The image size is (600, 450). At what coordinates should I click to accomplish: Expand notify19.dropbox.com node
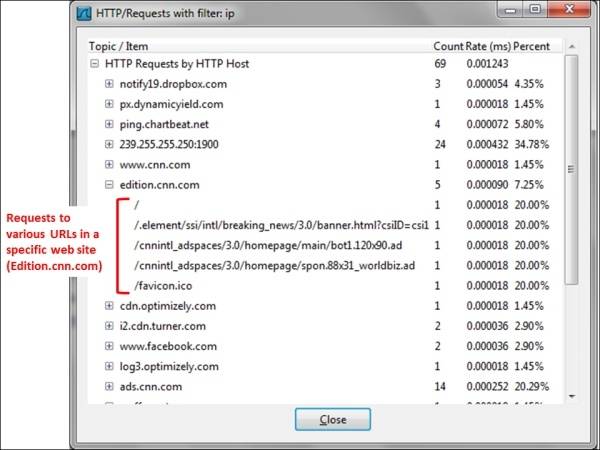coord(109,83)
